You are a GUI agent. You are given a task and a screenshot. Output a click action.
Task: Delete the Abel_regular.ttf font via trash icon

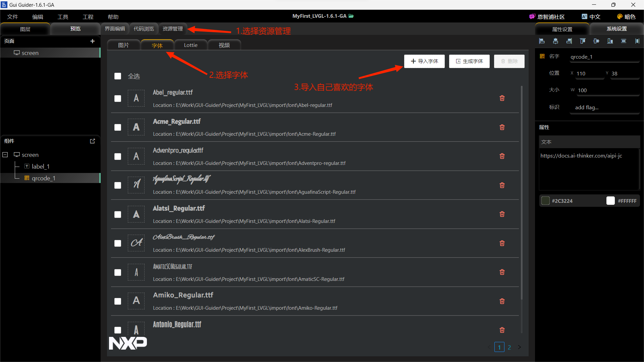pyautogui.click(x=502, y=98)
